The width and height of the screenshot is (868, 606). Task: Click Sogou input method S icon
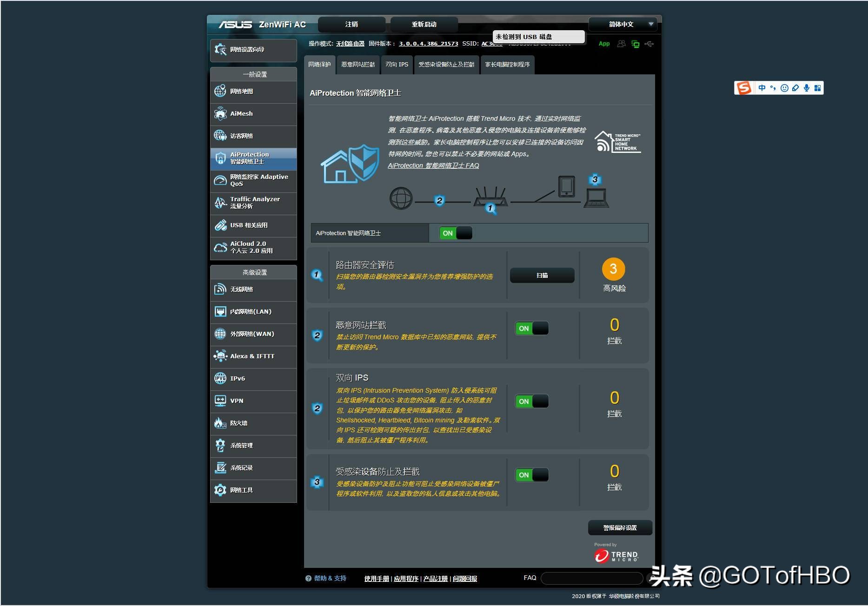point(744,88)
